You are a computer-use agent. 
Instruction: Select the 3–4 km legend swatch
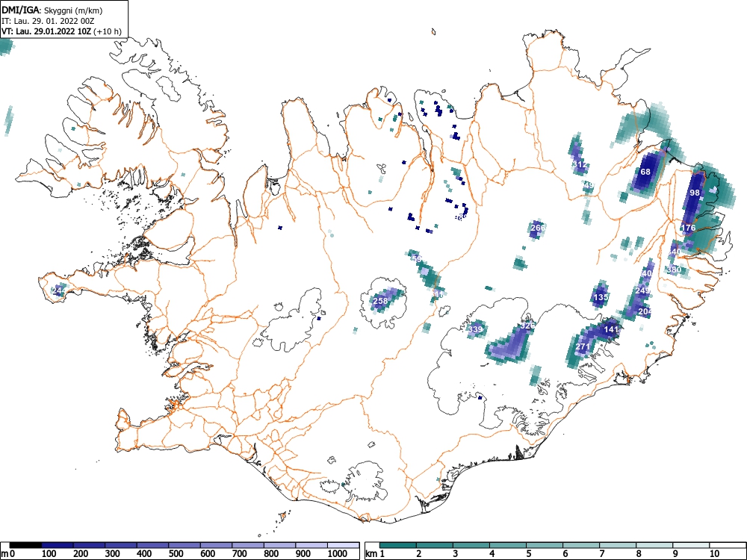tap(471, 545)
